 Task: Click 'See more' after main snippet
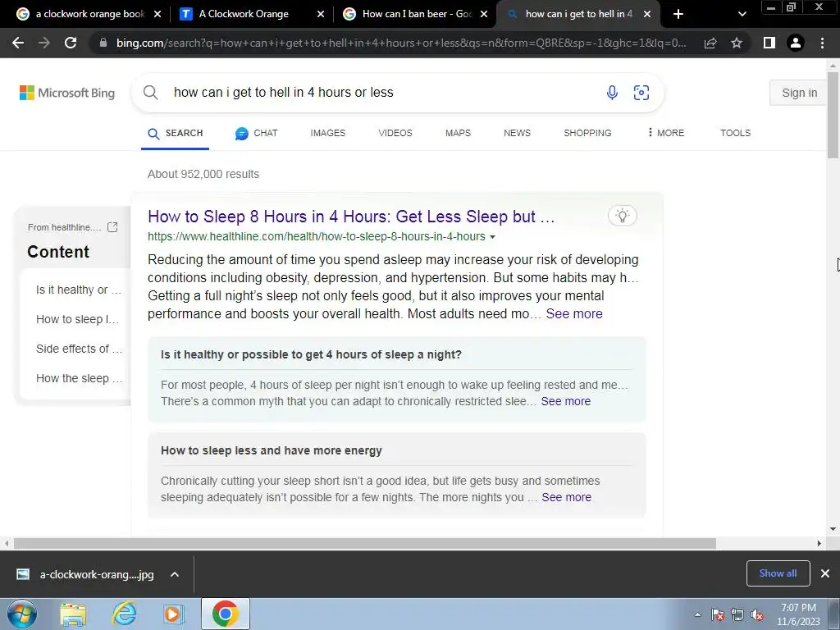tap(574, 314)
